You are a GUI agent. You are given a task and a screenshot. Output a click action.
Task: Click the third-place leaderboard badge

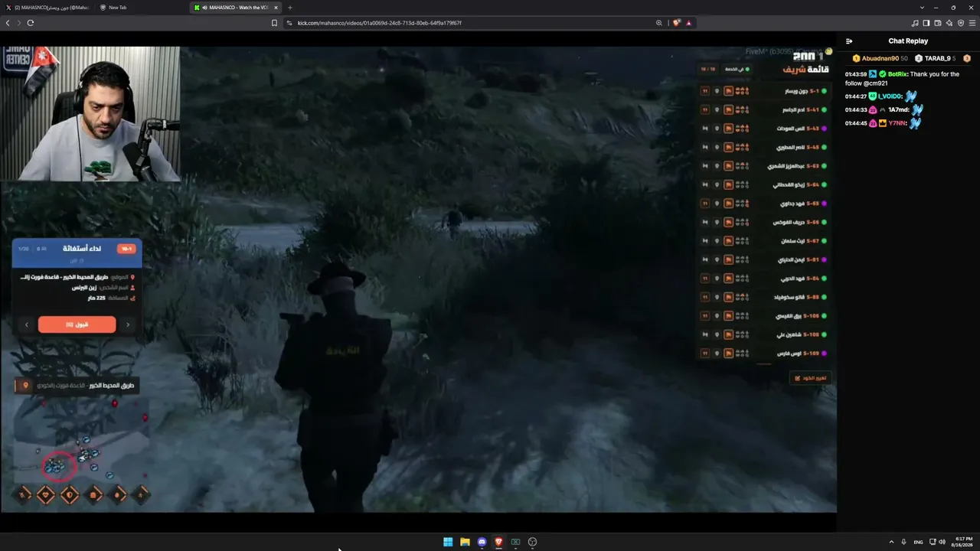coord(967,58)
